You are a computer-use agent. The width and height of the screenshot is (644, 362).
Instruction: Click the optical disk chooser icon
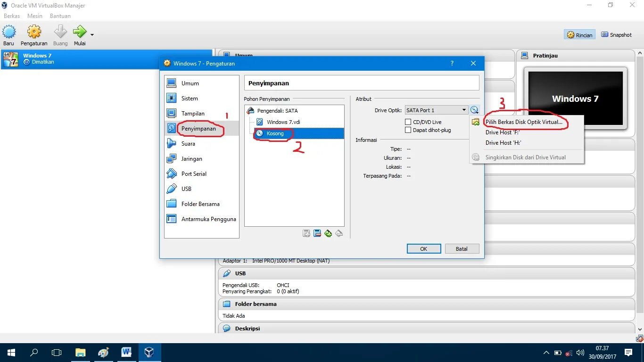(474, 110)
